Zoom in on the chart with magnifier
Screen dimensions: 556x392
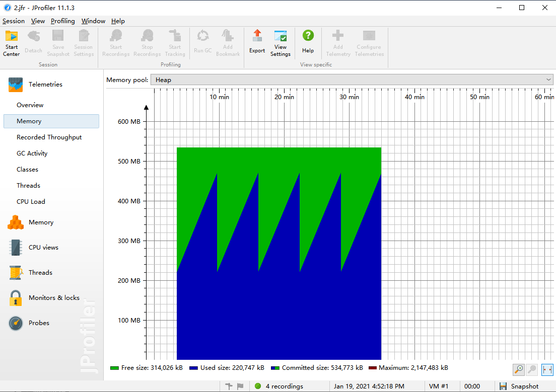click(x=518, y=370)
